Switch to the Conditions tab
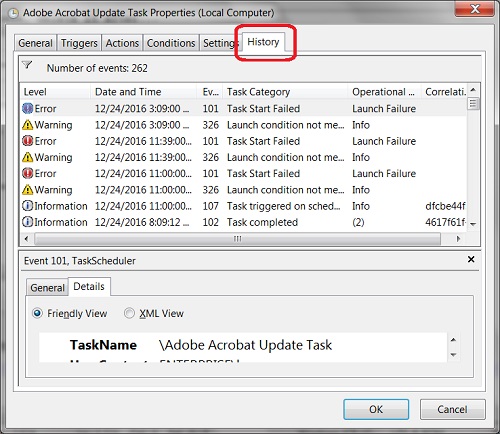The height and width of the screenshot is (434, 500). pos(171,43)
